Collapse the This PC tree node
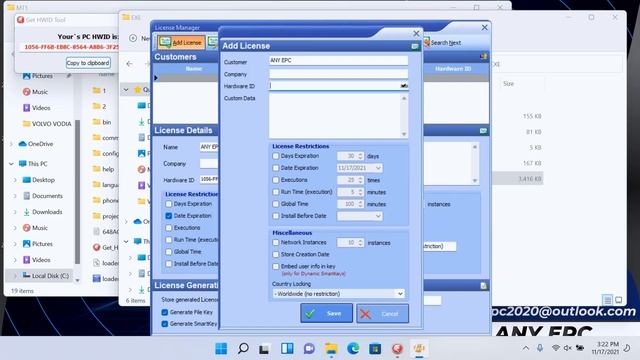 coord(11,164)
